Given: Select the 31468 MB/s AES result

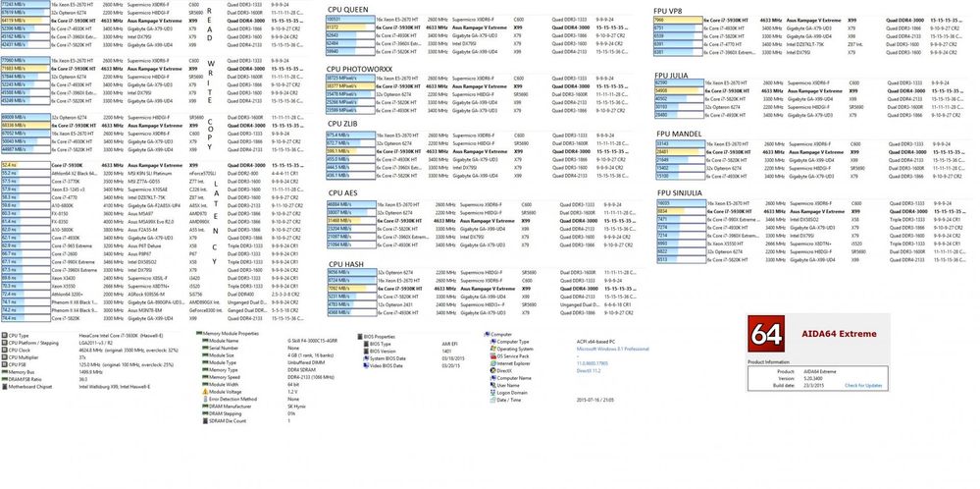Looking at the screenshot, I should (x=350, y=221).
